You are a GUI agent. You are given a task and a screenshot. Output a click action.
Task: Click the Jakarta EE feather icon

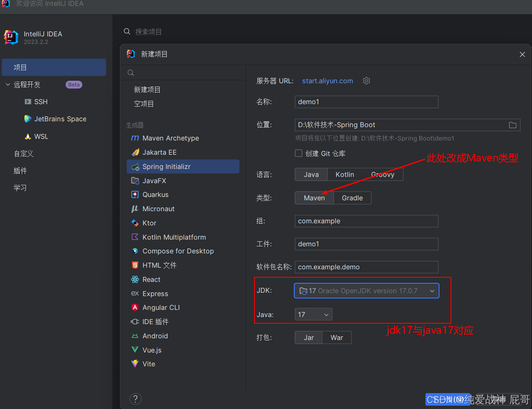(x=135, y=152)
